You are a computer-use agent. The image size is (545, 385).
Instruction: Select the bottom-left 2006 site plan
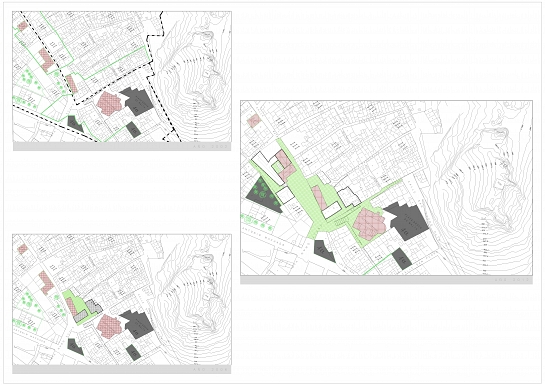(x=122, y=300)
